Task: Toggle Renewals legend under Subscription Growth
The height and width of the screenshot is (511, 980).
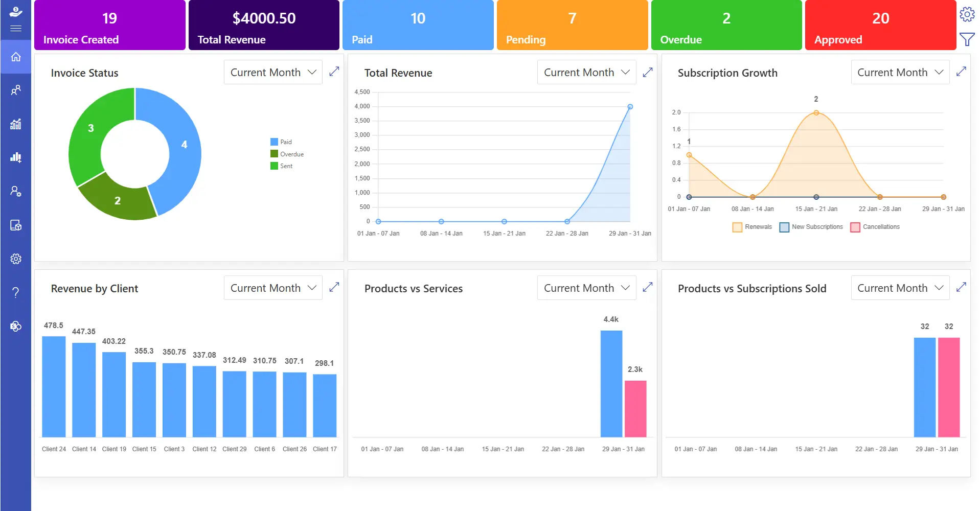Action: tap(752, 227)
